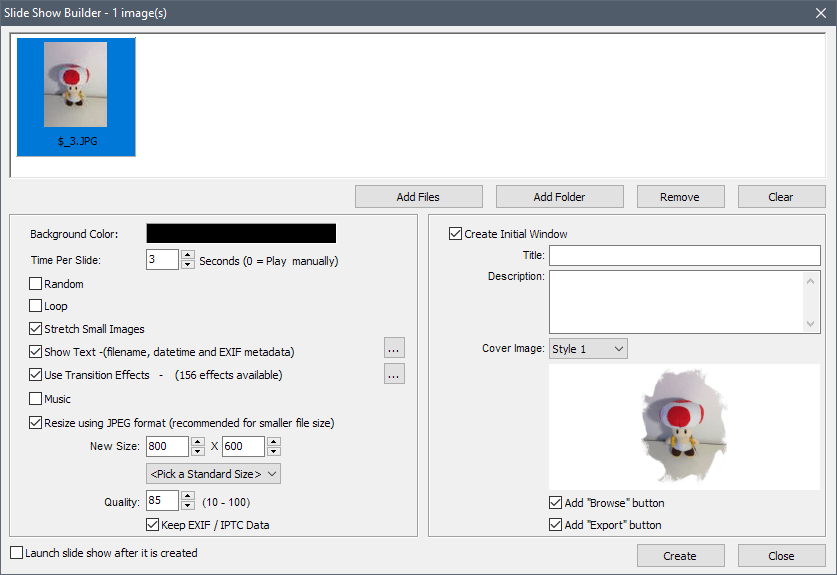The width and height of the screenshot is (837, 575).
Task: Click the Add Folder button
Action: [559, 197]
